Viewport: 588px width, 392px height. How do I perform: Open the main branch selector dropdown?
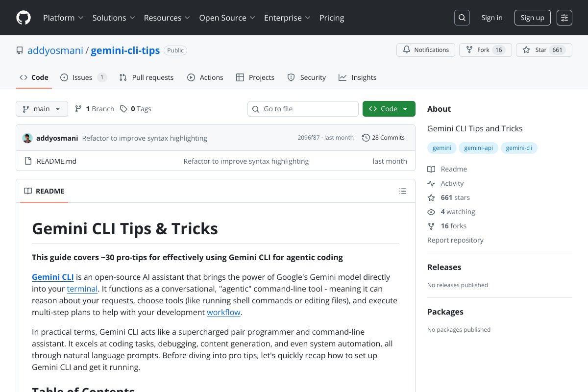click(42, 109)
